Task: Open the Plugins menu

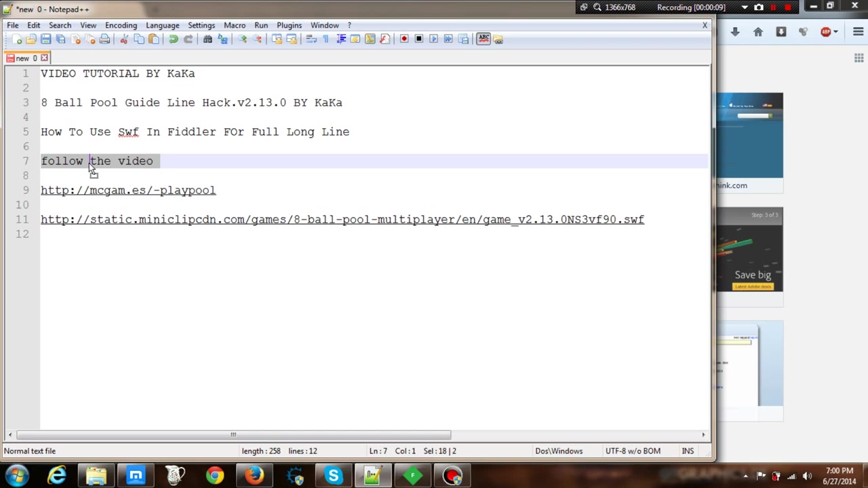Action: 289,25
